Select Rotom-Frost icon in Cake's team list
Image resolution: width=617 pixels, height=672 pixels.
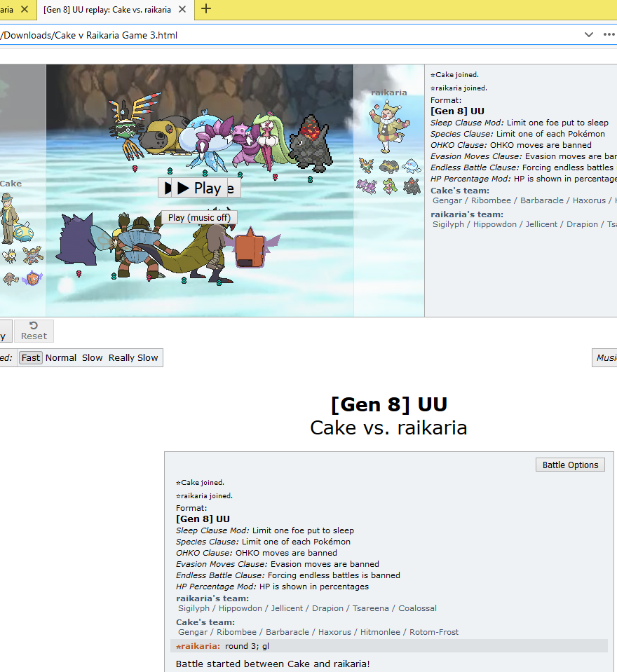32,279
